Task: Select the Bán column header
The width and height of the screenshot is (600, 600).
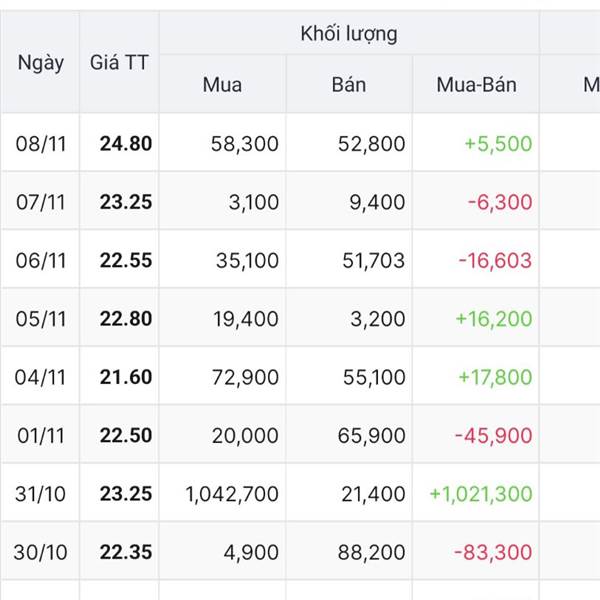Action: tap(349, 85)
